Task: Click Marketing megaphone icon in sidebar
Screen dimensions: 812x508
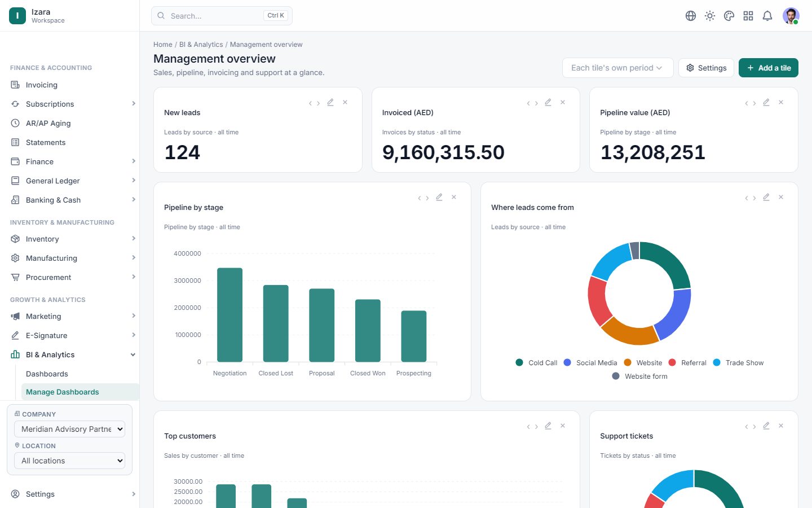Action: coord(15,316)
